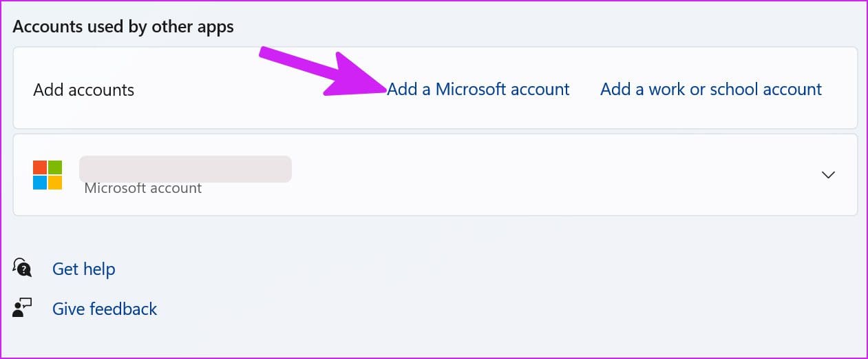Image resolution: width=868 pixels, height=359 pixels.
Task: Click the Add accounts label
Action: click(x=84, y=90)
